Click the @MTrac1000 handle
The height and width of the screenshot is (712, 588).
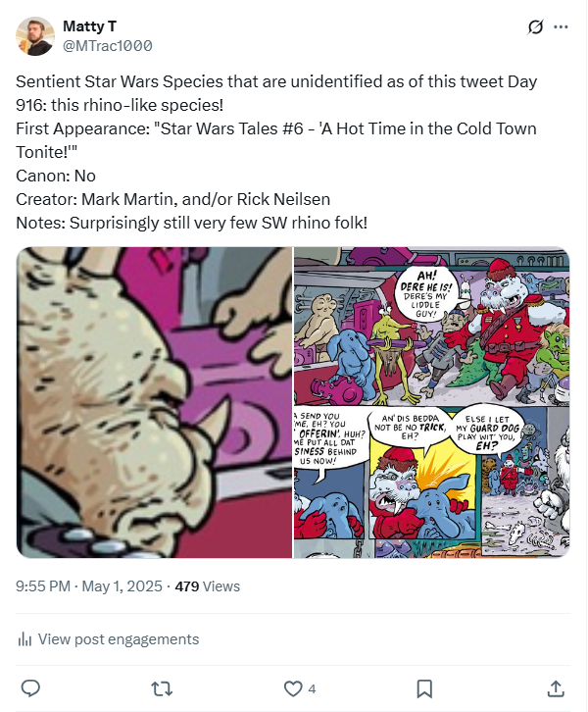pyautogui.click(x=107, y=45)
